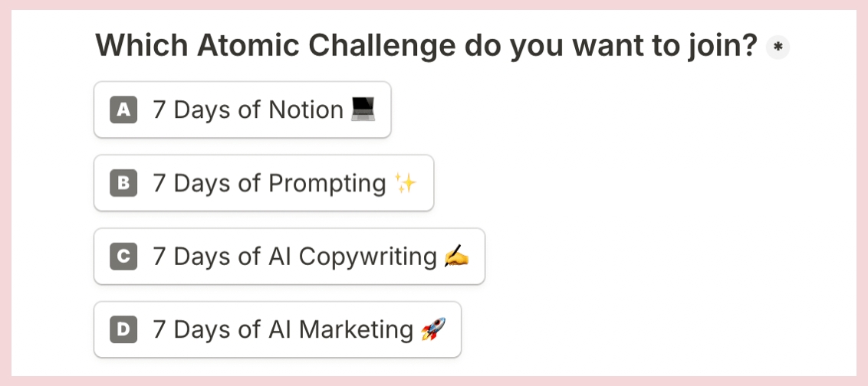Image resolution: width=868 pixels, height=386 pixels.
Task: Click the sparkles emoji after Prompting
Action: coord(406,183)
